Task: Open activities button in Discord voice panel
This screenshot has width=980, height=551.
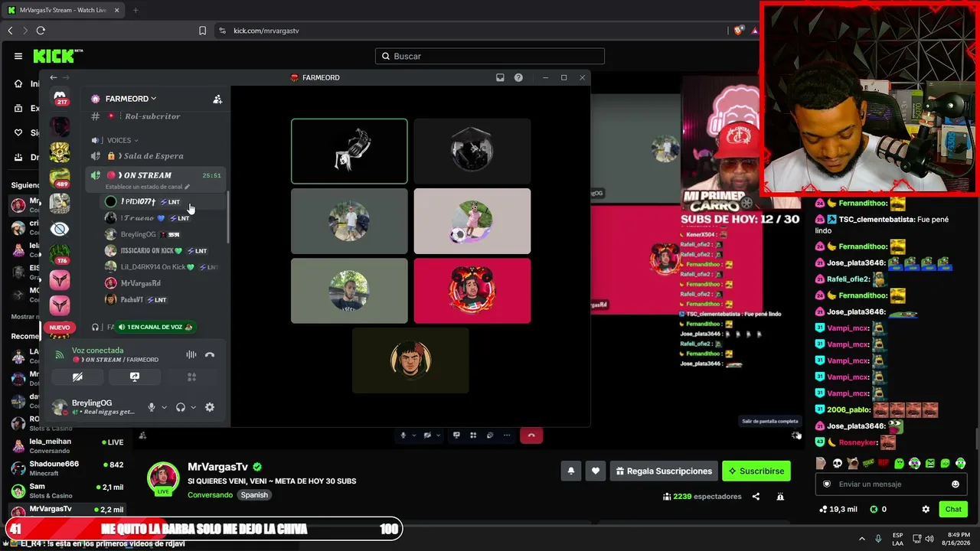Action: [x=192, y=377]
